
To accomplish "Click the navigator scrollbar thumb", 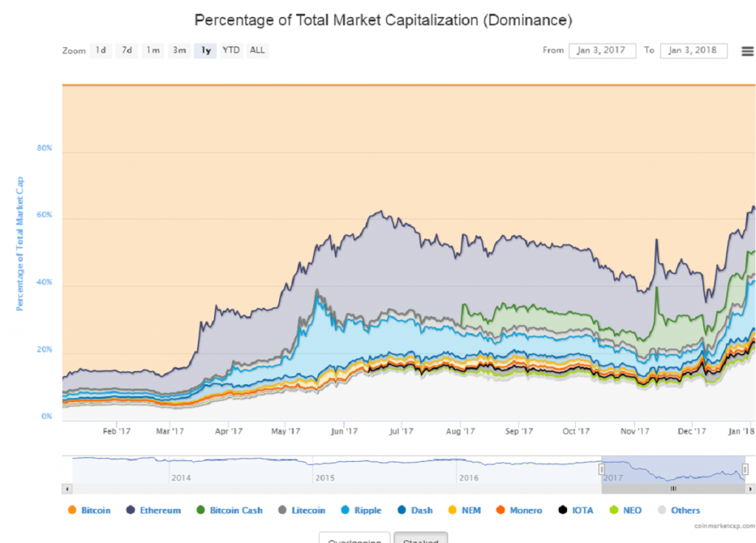I will pos(673,488).
